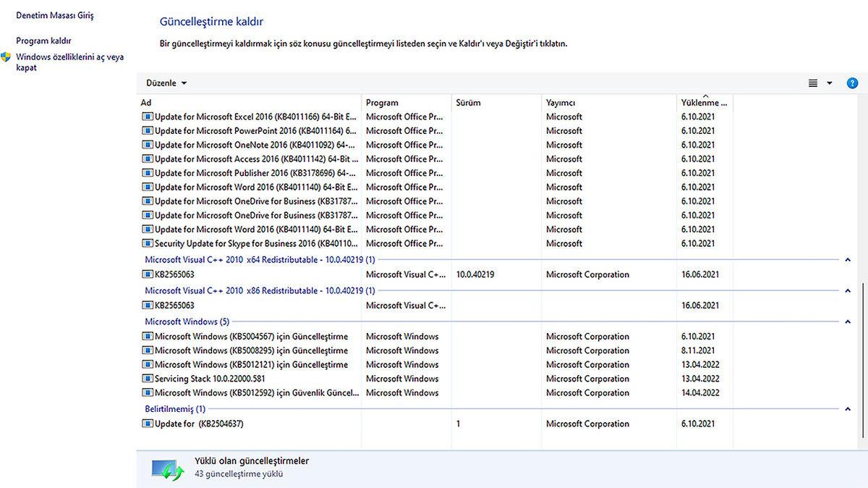Select Update for Microsoft Excel 2016 icon
The height and width of the screenshot is (488, 868).
(x=147, y=117)
